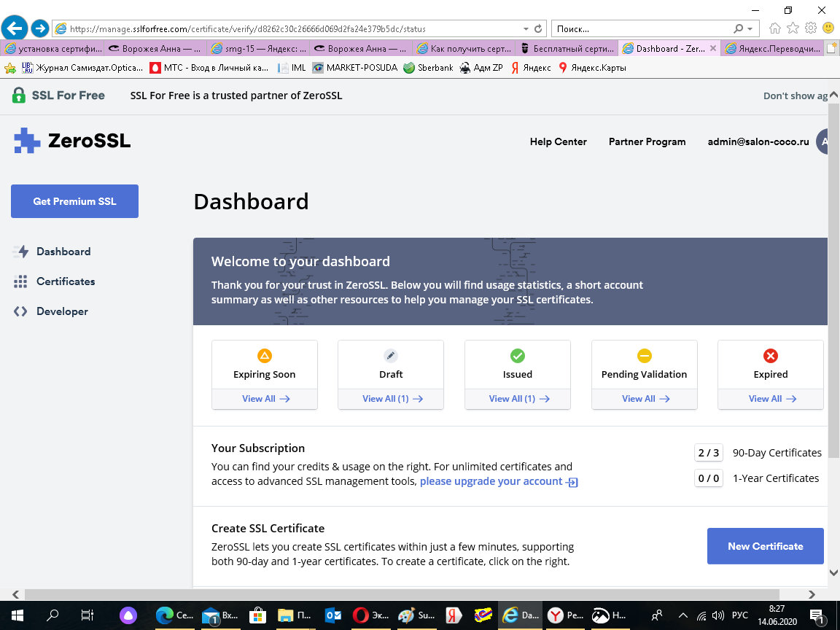Click the user avatar circle
The height and width of the screenshot is (630, 840).
[822, 141]
